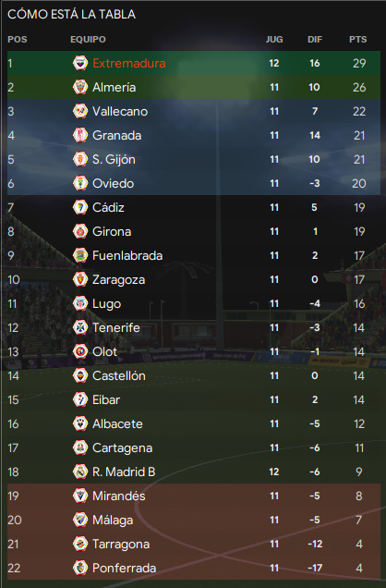Screen dimensions: 386x588
Task: Sort table by PTS column header
Action: 358,40
